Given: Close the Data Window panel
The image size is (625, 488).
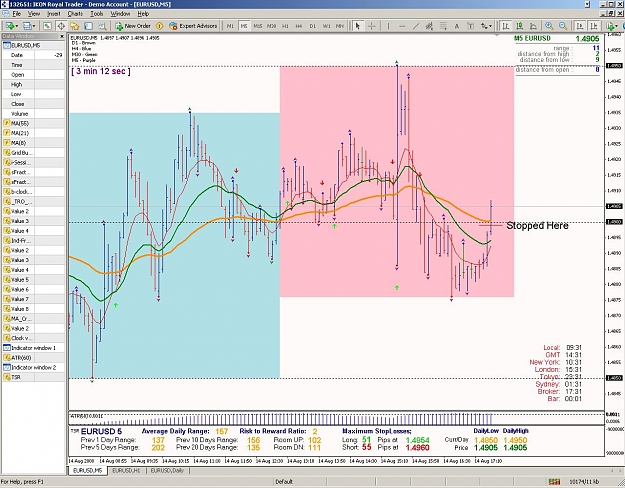Looking at the screenshot, I should click(62, 36).
